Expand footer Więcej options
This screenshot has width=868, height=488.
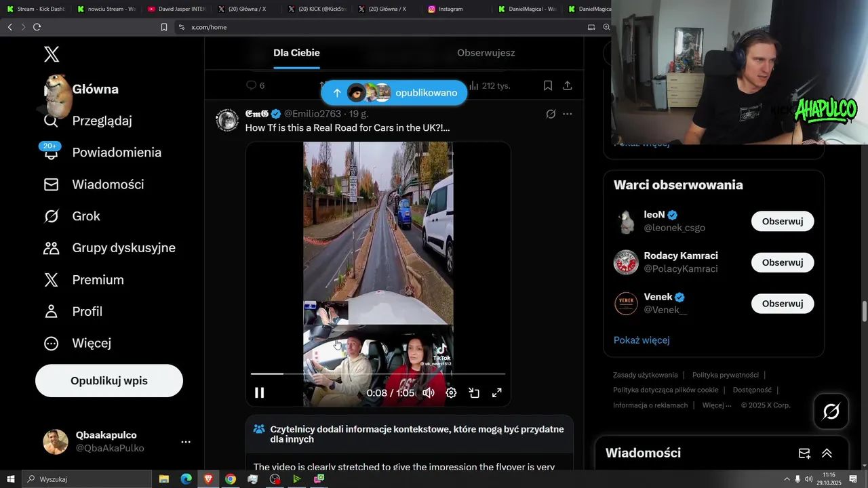[x=717, y=405]
